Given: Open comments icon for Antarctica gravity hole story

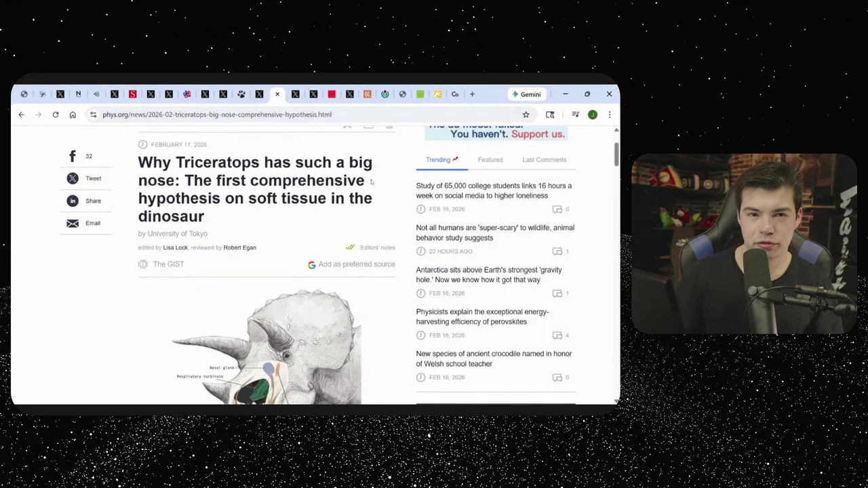Looking at the screenshot, I should tap(557, 293).
